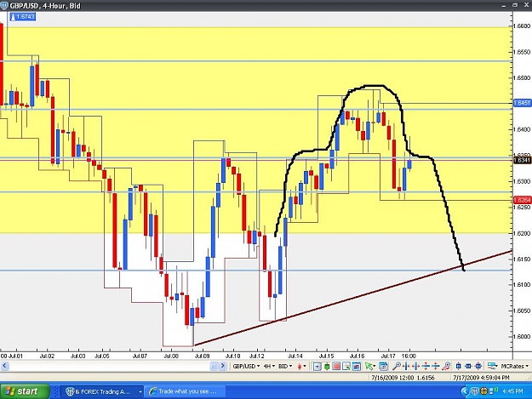Click the 1.6200 price axis label
Image resolution: width=532 pixels, height=399 pixels.
click(x=522, y=233)
